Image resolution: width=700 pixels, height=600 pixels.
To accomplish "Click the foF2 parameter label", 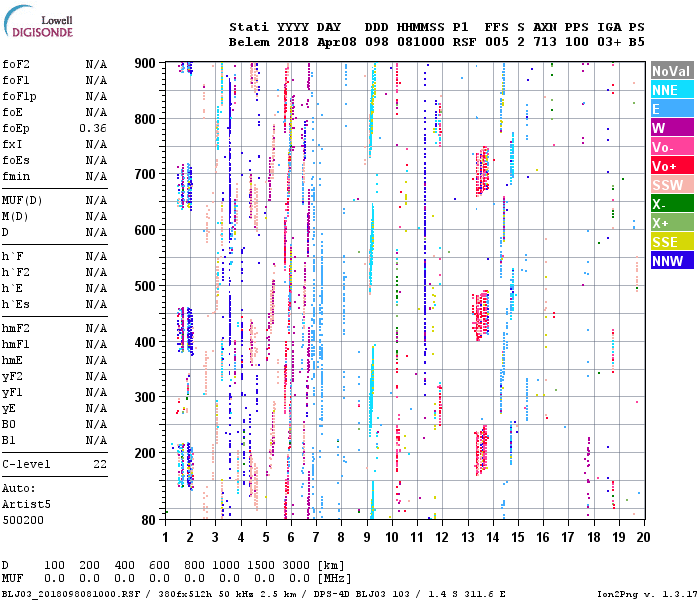I will point(16,64).
